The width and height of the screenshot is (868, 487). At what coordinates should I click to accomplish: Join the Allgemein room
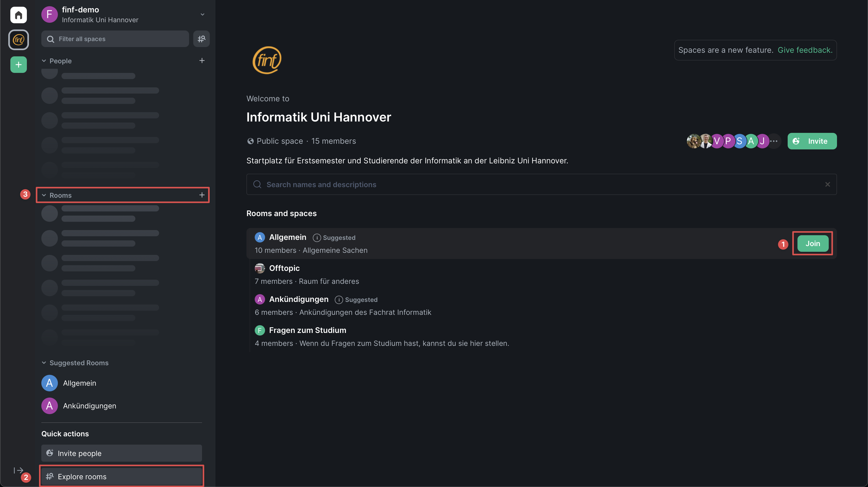(813, 243)
